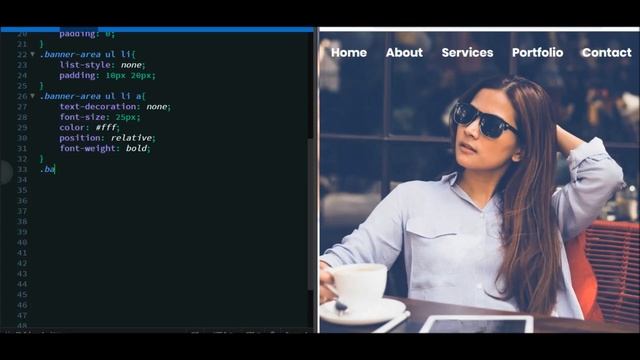Open the Portfolio navigation link
The height and width of the screenshot is (360, 640).
click(538, 53)
